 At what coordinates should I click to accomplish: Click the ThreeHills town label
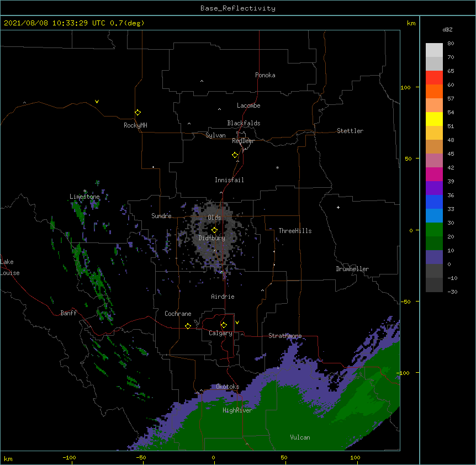[295, 231]
